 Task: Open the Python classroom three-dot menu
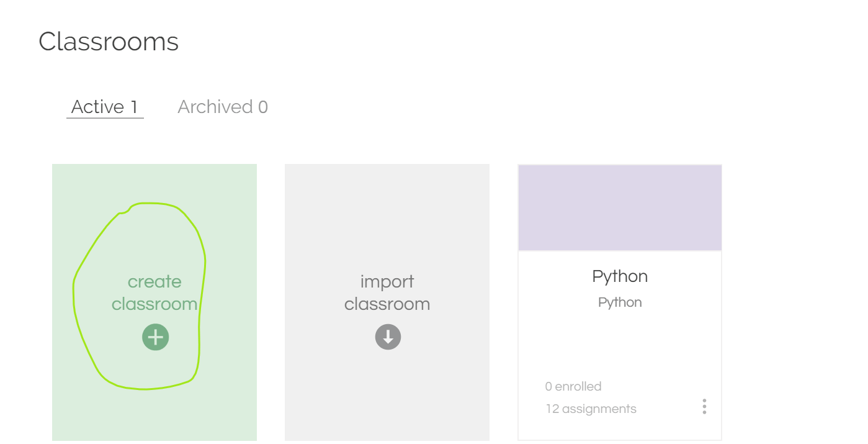(x=704, y=407)
